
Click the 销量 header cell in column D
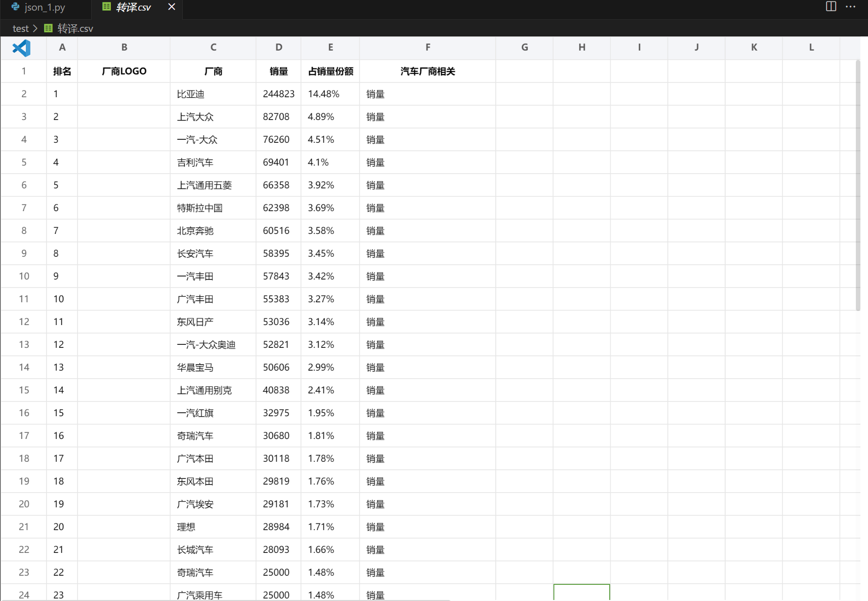tap(279, 71)
